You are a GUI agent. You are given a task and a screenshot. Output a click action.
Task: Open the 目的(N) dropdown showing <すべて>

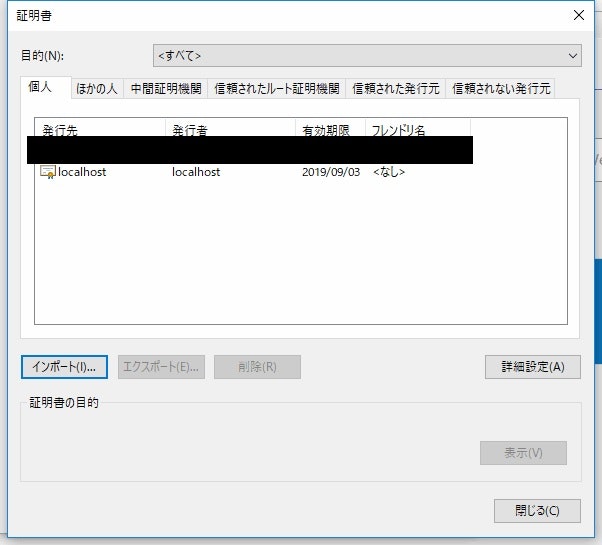point(367,56)
